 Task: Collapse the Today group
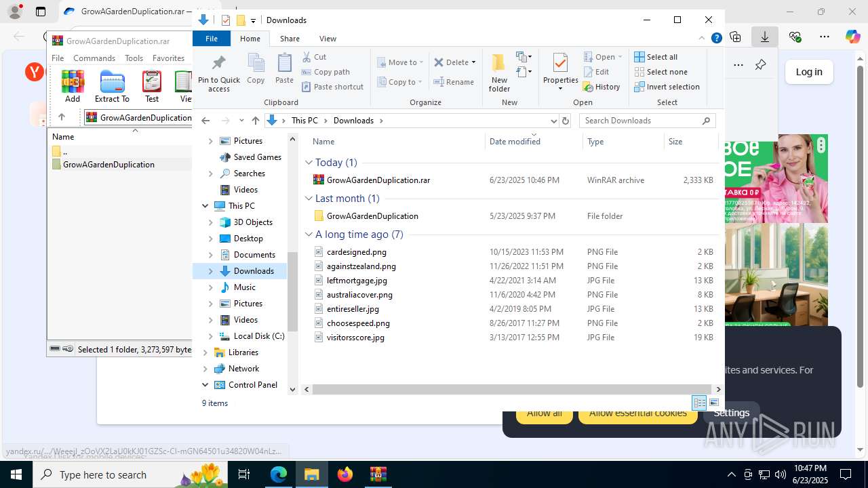309,163
